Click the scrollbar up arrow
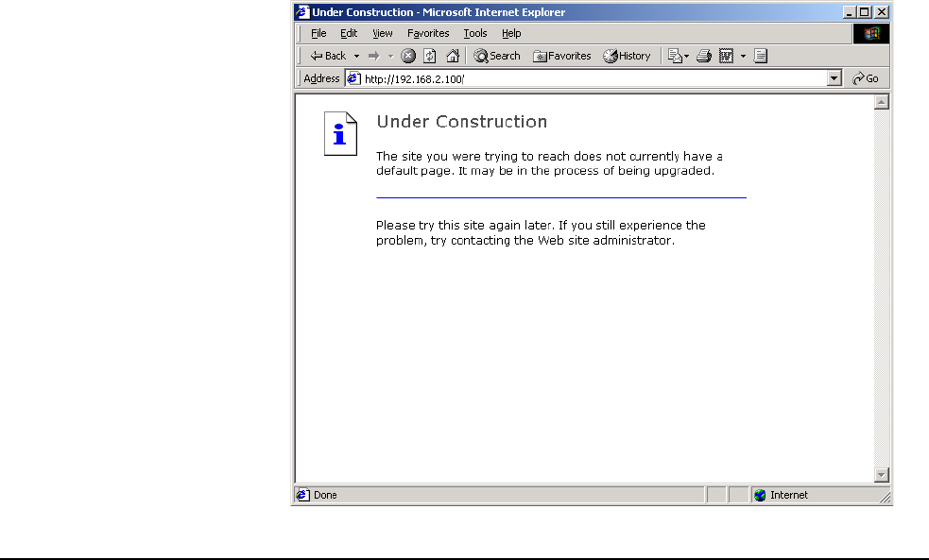The height and width of the screenshot is (560, 929). (x=881, y=102)
